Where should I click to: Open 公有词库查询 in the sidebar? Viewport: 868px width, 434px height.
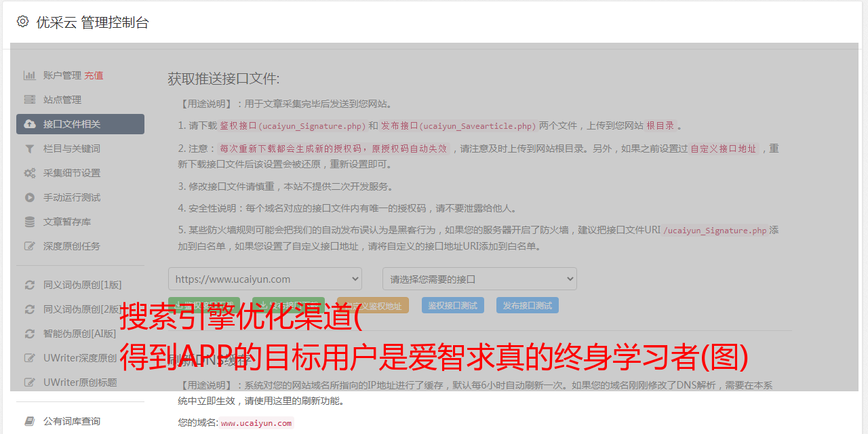[x=72, y=421]
